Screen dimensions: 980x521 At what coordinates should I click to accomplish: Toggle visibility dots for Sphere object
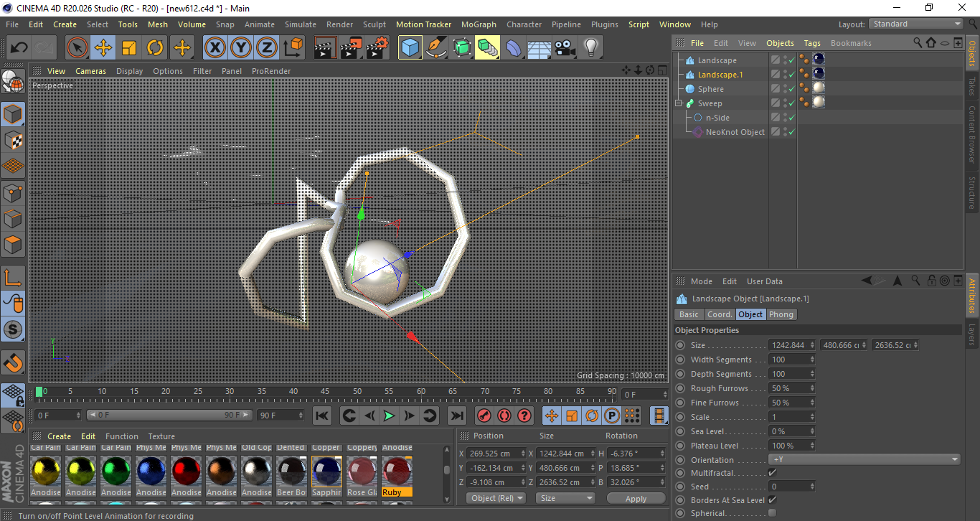[785, 89]
